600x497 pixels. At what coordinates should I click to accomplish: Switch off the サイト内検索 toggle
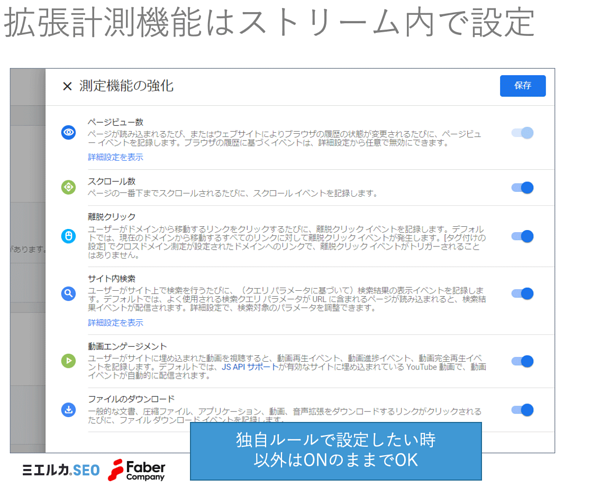click(x=523, y=293)
